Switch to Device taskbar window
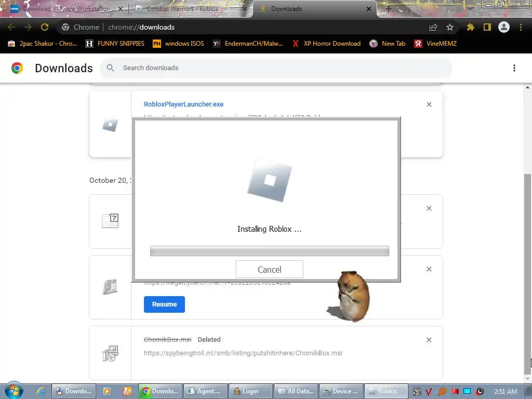The image size is (532, 399). pos(341,391)
